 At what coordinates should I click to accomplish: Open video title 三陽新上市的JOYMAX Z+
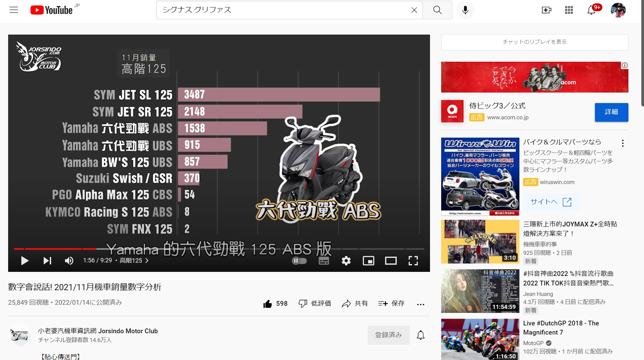[570, 229]
